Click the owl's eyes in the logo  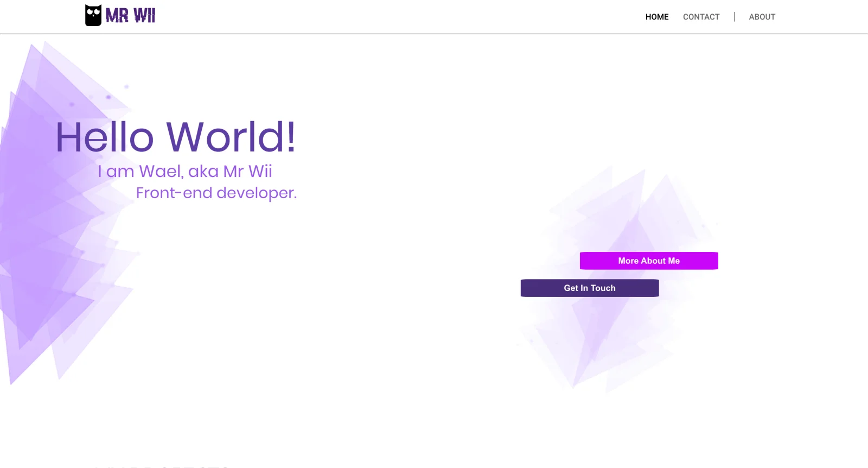[93, 11]
